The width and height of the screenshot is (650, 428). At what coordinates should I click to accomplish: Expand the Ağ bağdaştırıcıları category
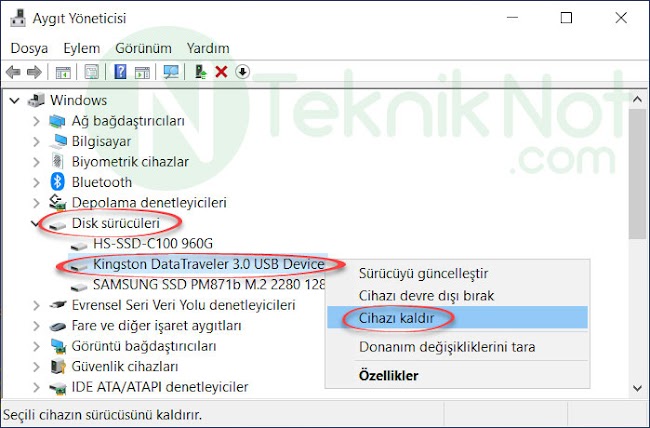tap(36, 121)
